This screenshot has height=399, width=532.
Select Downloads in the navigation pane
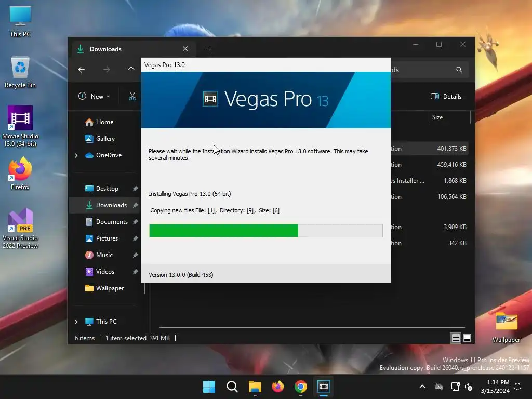click(104, 205)
